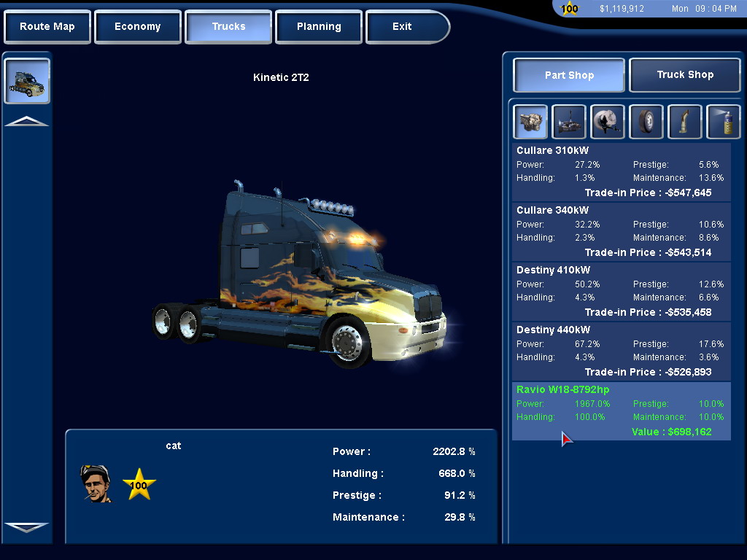747x560 pixels.
Task: Click the up arrow in truck list
Action: [x=27, y=122]
